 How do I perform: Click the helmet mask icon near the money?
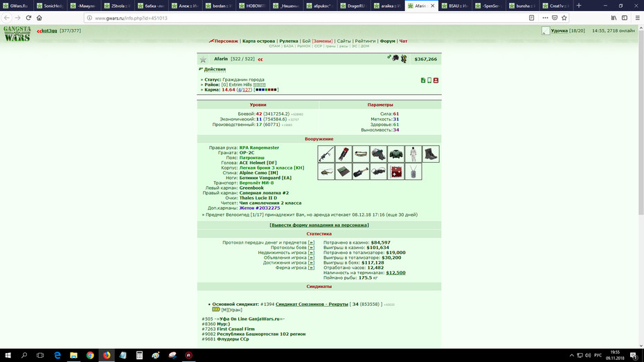(395, 58)
